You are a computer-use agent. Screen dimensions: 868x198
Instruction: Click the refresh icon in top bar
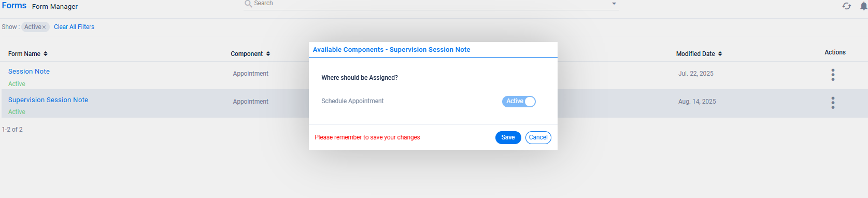click(x=846, y=6)
